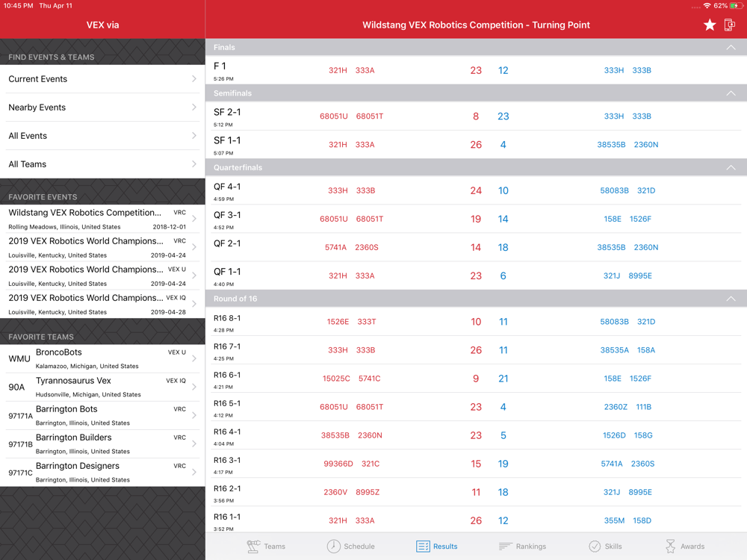Image resolution: width=747 pixels, height=560 pixels.
Task: Select Barrington Designers team 97171C
Action: [x=102, y=473]
